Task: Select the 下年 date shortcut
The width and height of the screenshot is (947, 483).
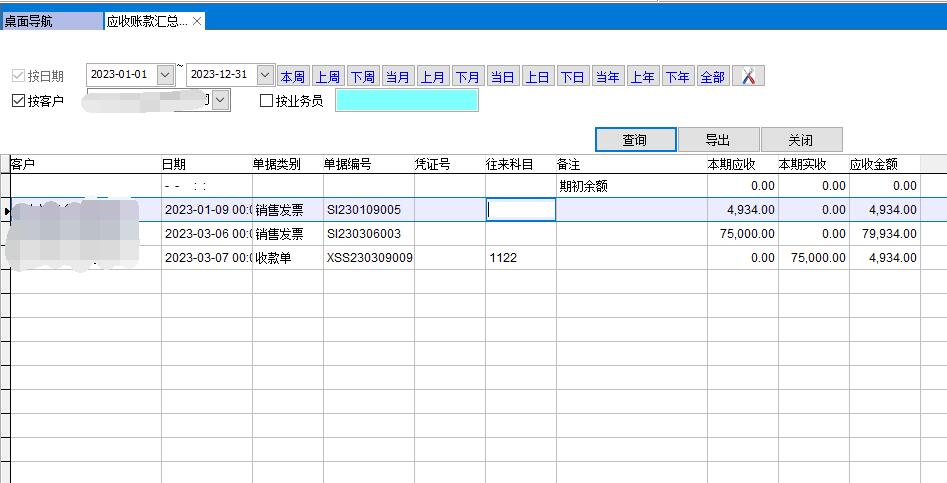Action: click(677, 77)
